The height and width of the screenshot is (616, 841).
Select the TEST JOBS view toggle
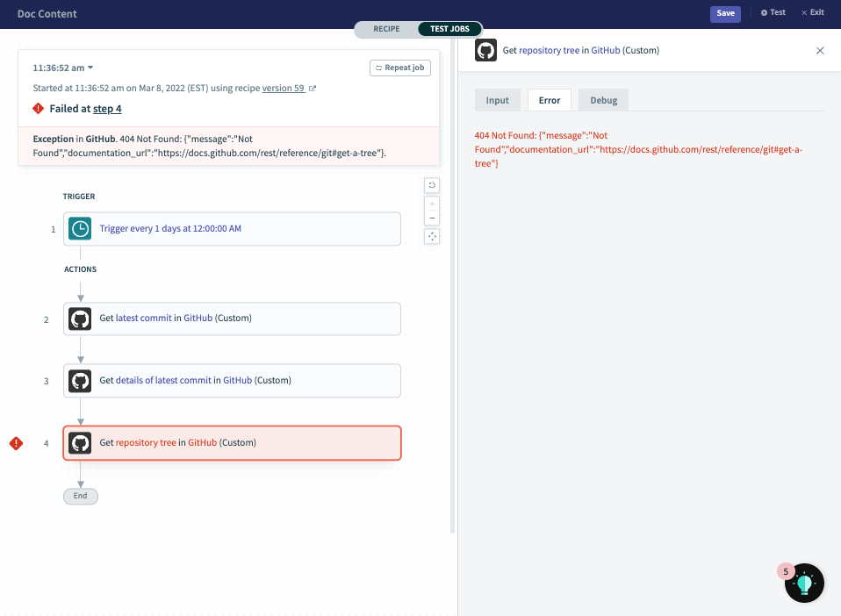coord(449,29)
